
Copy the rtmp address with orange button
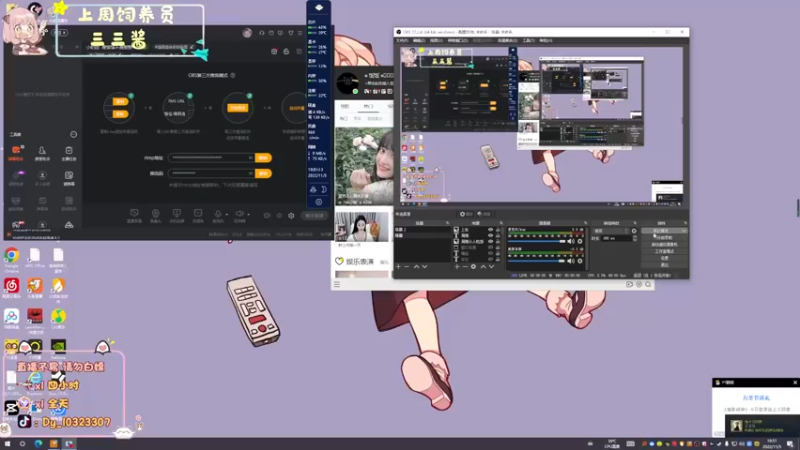(x=263, y=158)
